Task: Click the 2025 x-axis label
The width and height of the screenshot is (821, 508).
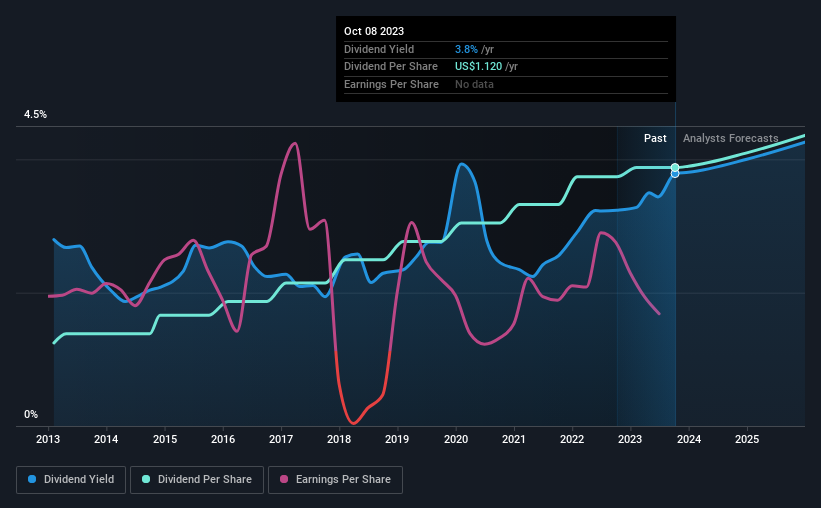Action: 747,439
